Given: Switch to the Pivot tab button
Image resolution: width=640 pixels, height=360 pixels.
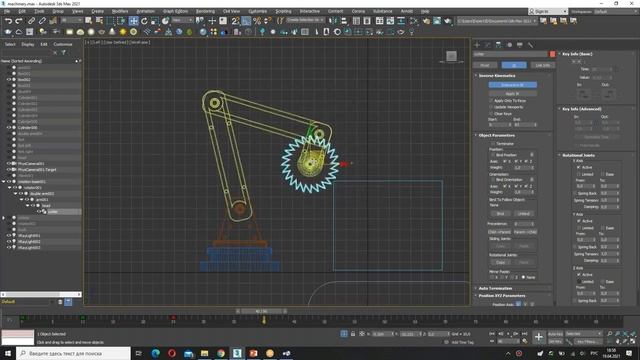Looking at the screenshot, I should click(485, 65).
